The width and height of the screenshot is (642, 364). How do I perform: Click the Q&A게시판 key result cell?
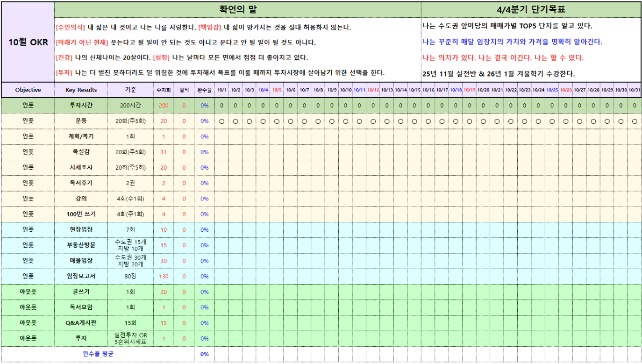pyautogui.click(x=81, y=323)
